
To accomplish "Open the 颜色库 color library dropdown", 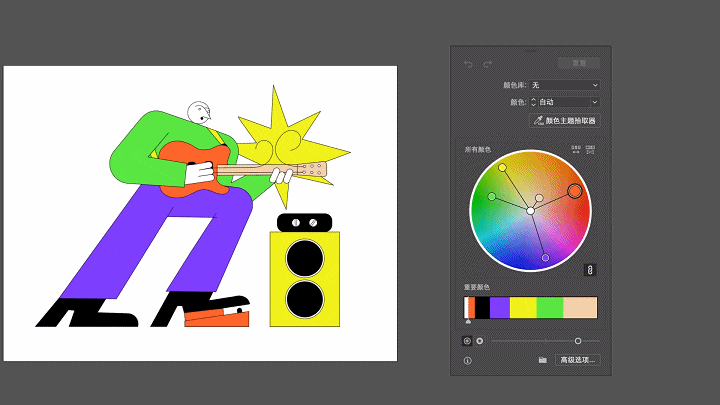I will point(565,85).
